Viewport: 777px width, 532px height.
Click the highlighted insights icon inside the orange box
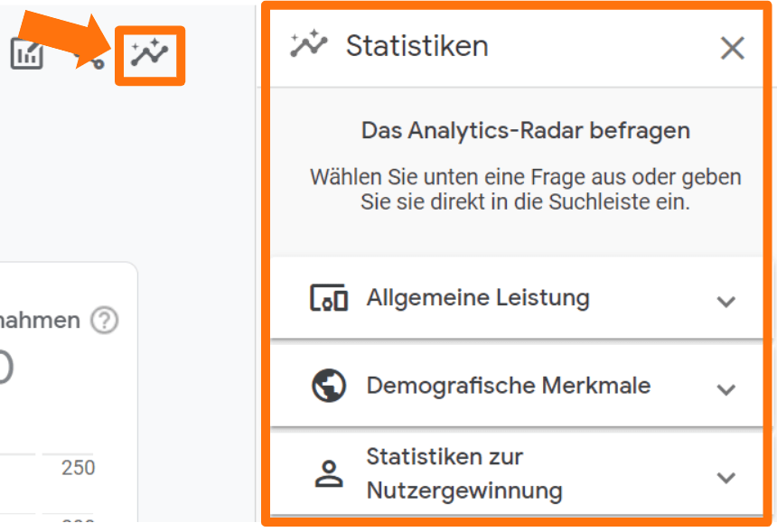click(150, 54)
